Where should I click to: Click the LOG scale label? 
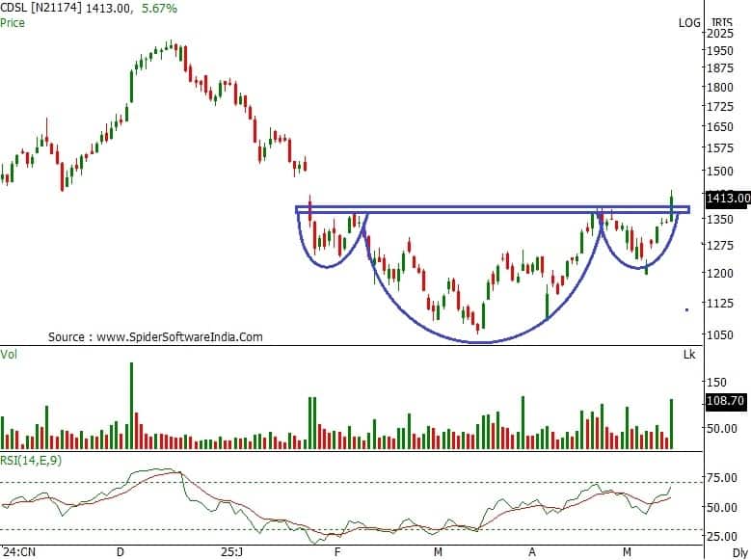689,22
